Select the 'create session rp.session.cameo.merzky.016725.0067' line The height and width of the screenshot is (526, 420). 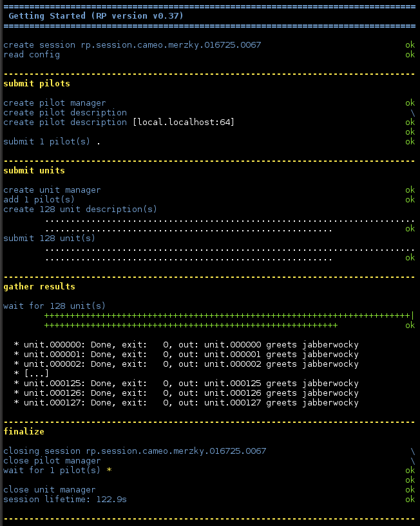pos(132,45)
